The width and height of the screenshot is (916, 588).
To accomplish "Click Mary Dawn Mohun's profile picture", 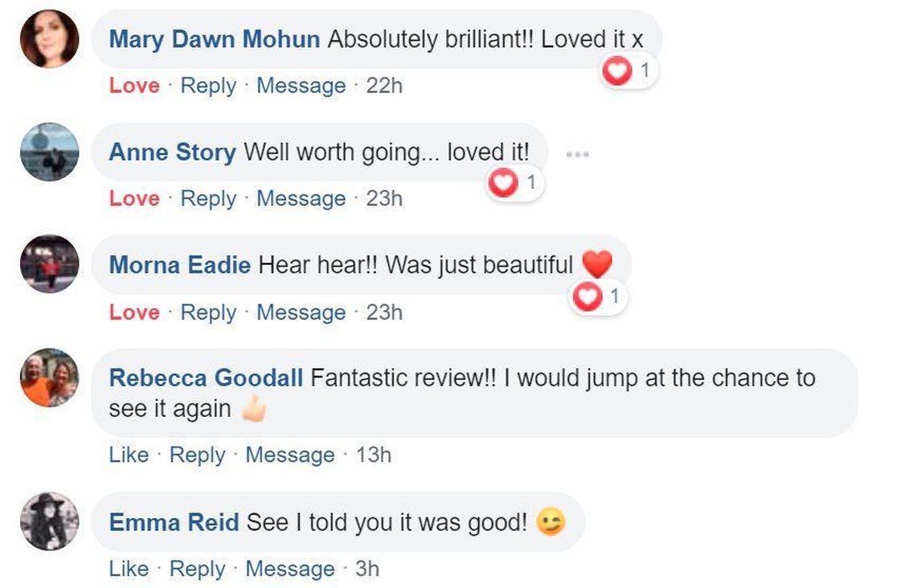I will click(49, 39).
